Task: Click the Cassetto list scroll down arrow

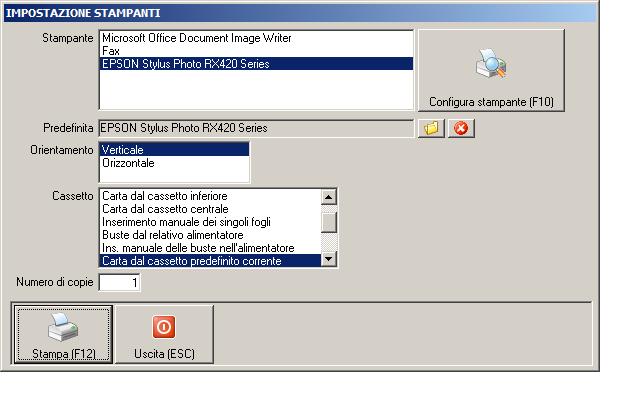Action: tap(329, 259)
